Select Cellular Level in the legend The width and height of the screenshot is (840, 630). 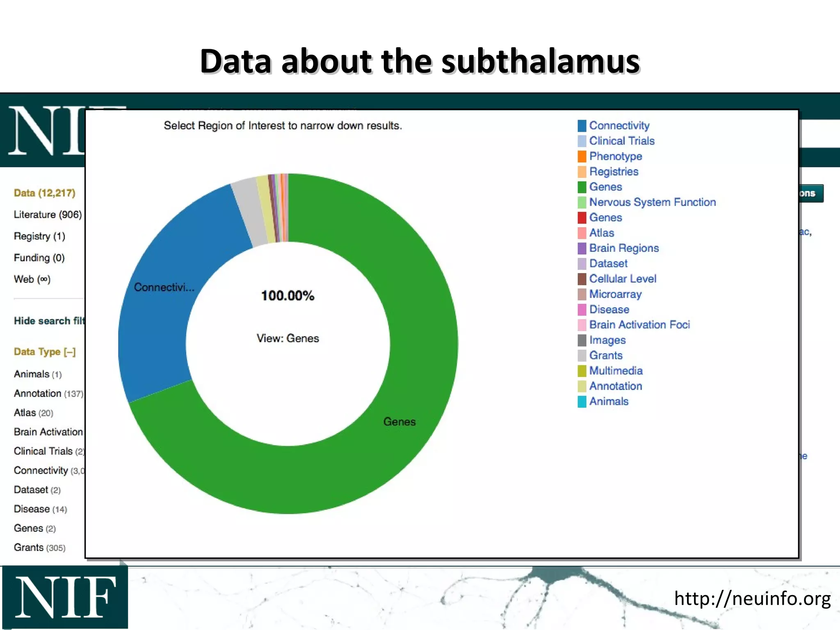click(623, 279)
